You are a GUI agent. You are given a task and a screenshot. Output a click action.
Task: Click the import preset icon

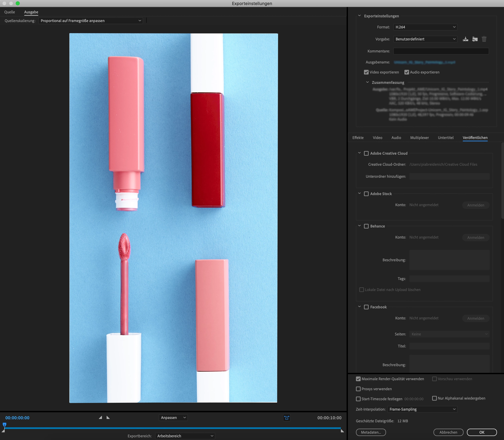point(475,39)
